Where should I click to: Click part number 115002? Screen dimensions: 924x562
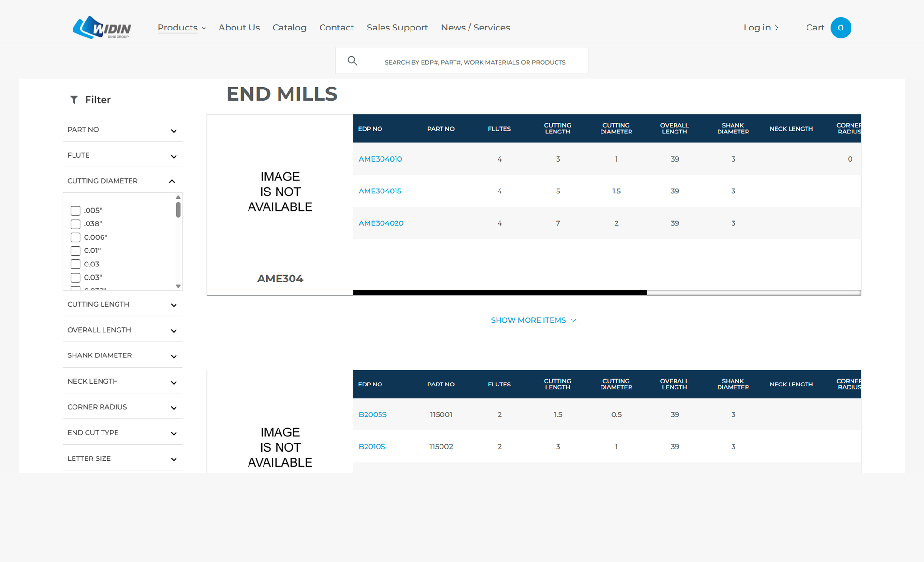pos(441,446)
